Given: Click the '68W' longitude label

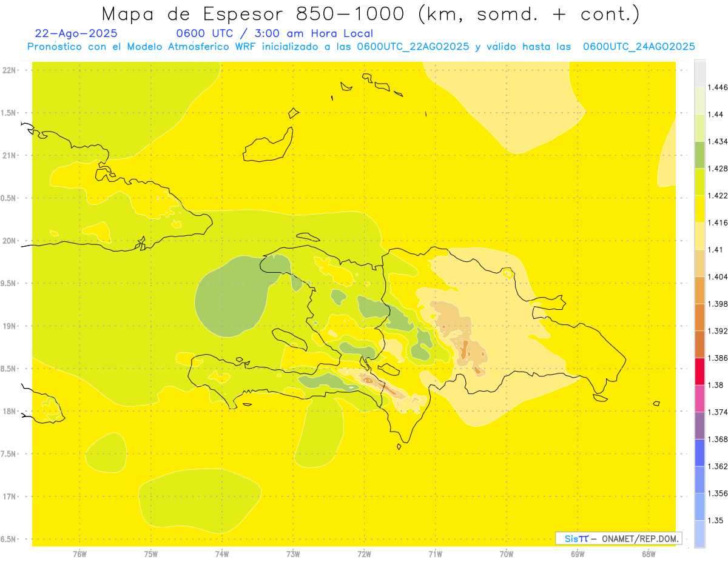Looking at the screenshot, I should [649, 554].
